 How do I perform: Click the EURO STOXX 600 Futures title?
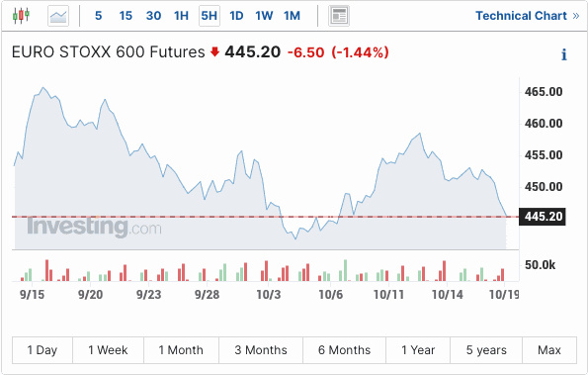tap(109, 52)
